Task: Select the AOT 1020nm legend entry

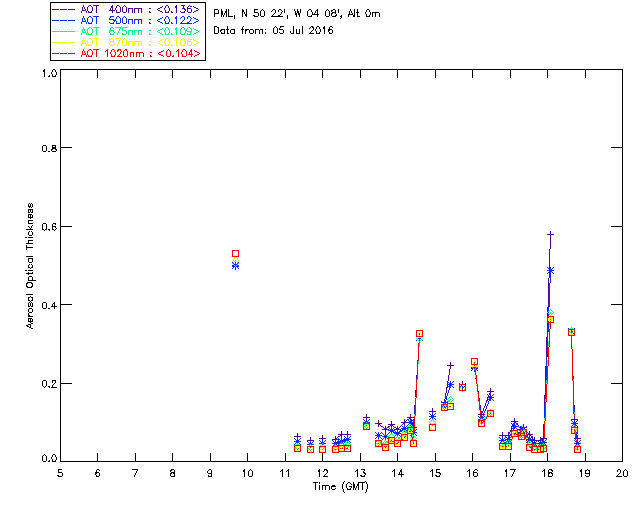Action: coord(126,53)
